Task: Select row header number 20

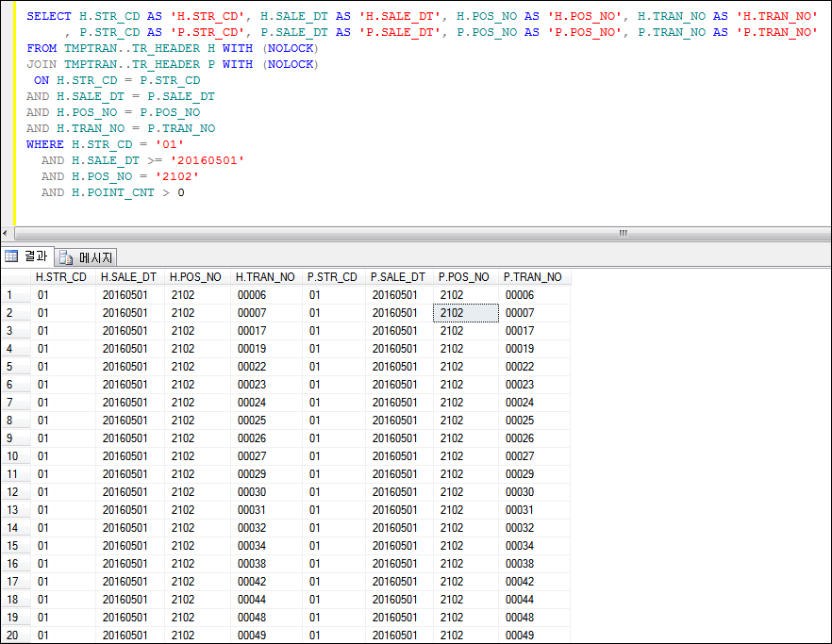Action: [x=16, y=635]
